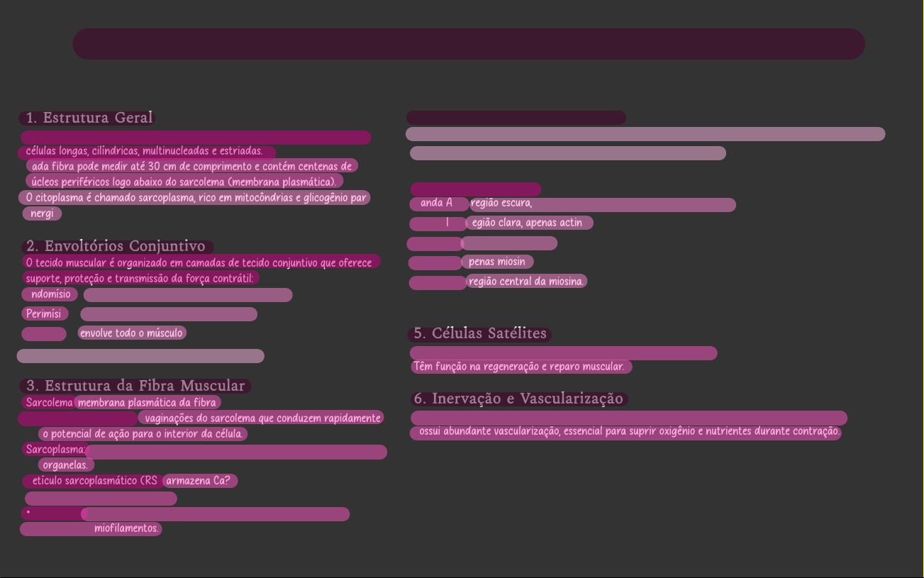Select the "membrana plasmática da fibra" text
924x578 pixels.
click(147, 403)
